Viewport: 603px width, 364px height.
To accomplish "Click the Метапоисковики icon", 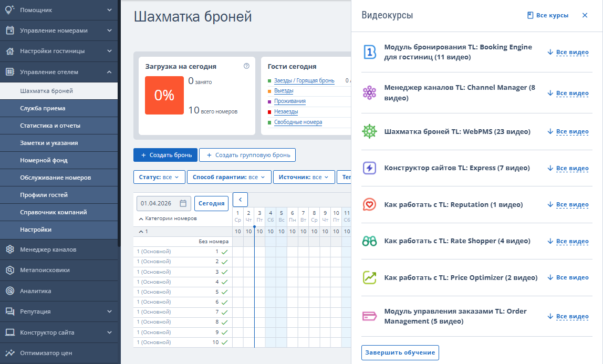I will point(10,270).
